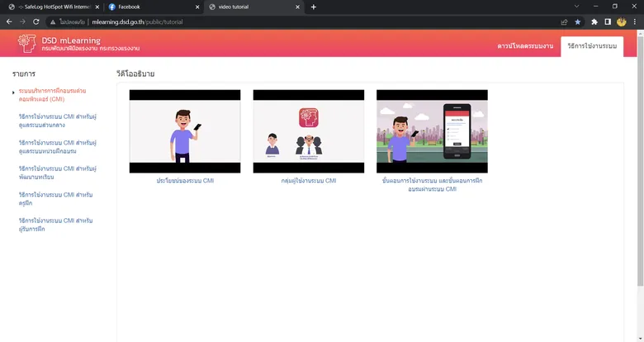
Task: Open the first video thumbnail about CMI benefits
Action: point(185,131)
